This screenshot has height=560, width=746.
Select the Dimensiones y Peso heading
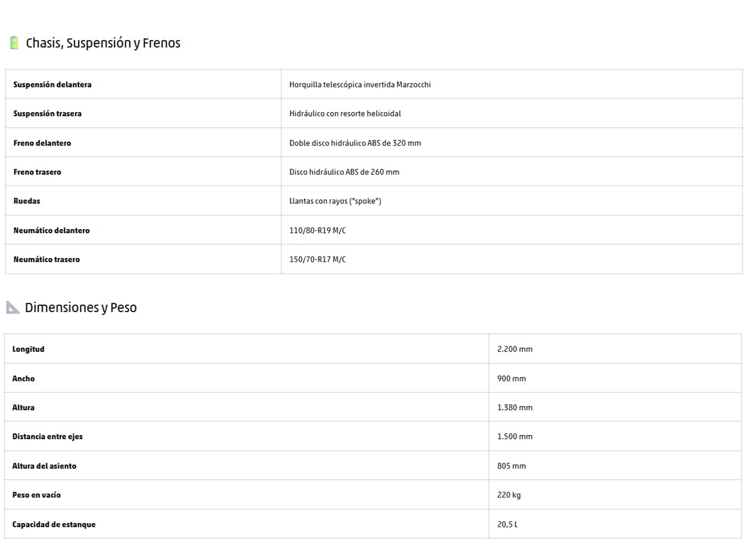click(x=81, y=307)
